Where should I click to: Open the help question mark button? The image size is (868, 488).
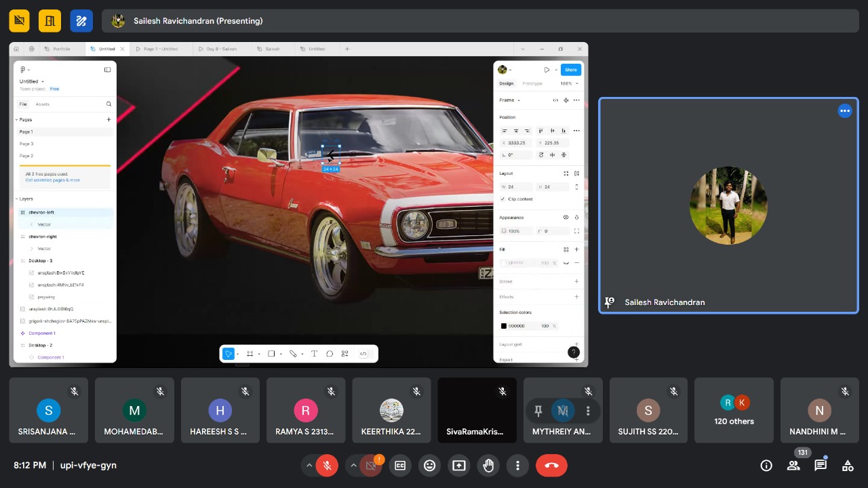tap(573, 352)
